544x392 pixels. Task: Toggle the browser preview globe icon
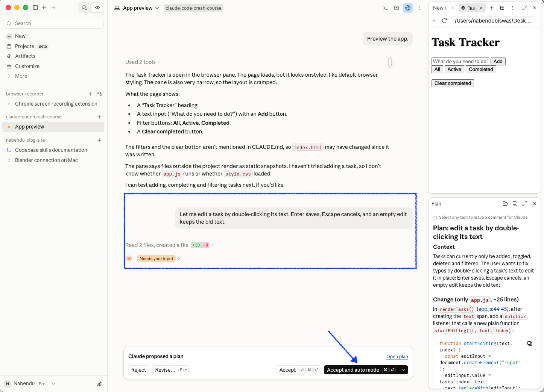pyautogui.click(x=408, y=8)
